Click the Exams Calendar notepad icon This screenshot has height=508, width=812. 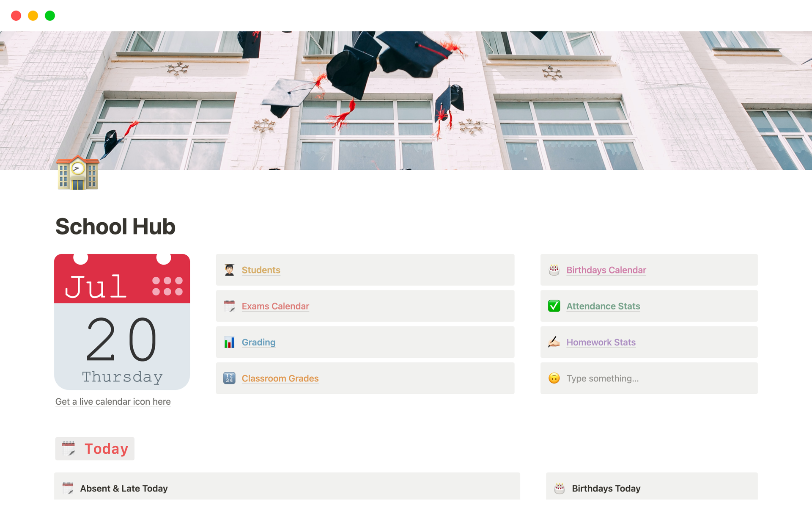point(229,306)
